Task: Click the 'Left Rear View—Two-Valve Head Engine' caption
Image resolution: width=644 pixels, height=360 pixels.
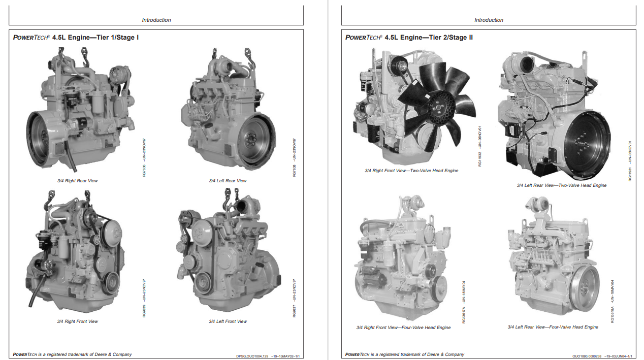Action: [561, 185]
